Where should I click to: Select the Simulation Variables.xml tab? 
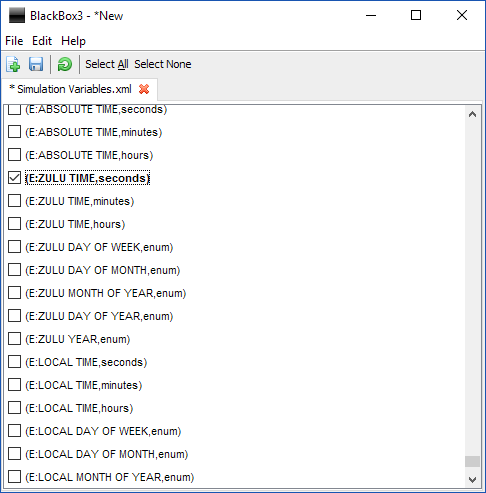click(x=71, y=89)
